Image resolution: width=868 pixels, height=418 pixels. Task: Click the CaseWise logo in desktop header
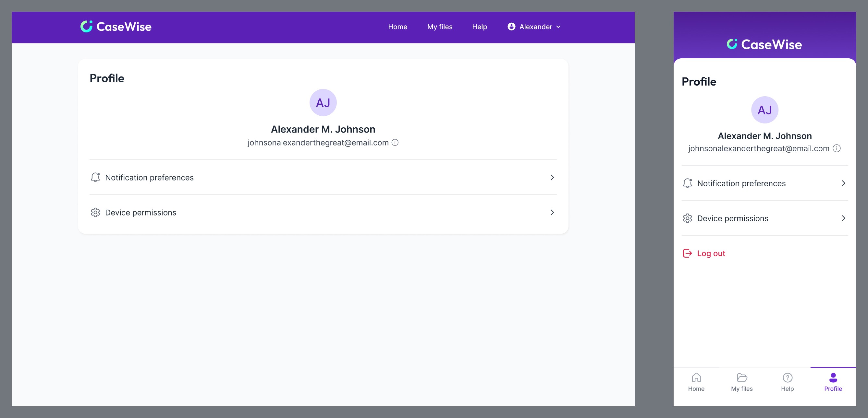click(x=116, y=27)
